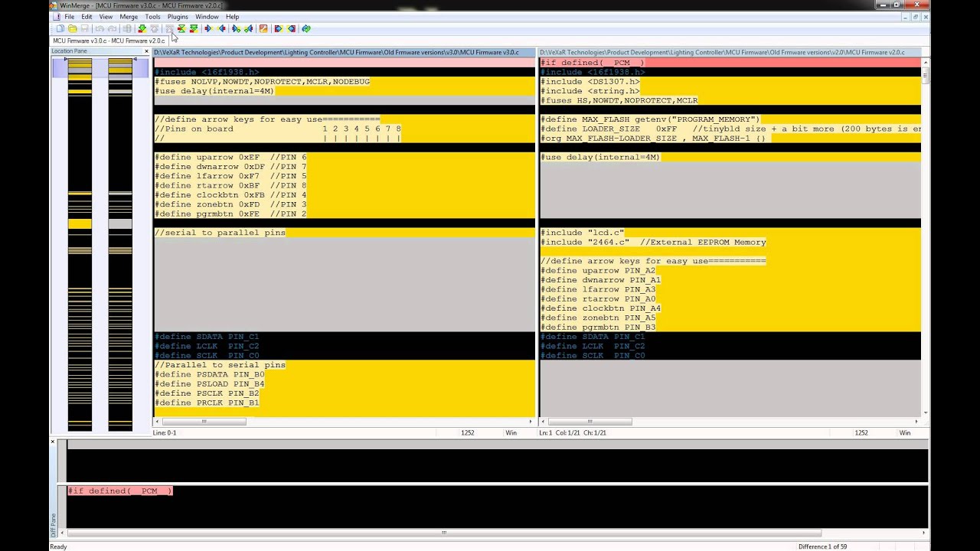
Task: Open the Help menu
Action: pos(232,17)
